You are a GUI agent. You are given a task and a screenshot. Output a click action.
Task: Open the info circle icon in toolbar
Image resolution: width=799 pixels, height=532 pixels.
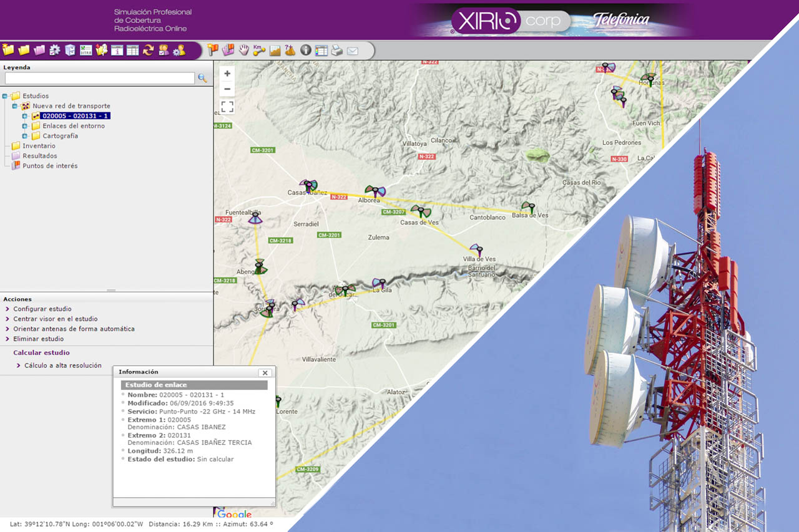[x=306, y=50]
